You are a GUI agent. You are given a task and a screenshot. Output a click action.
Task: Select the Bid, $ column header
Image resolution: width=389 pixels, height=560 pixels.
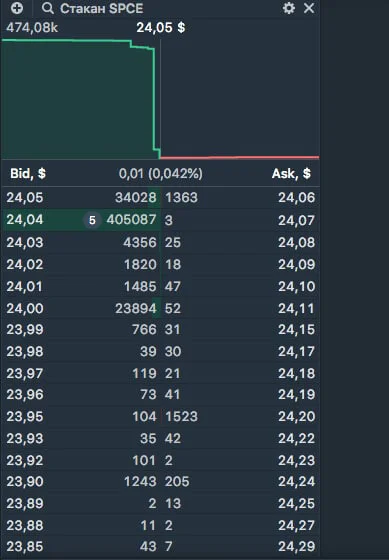pos(28,174)
